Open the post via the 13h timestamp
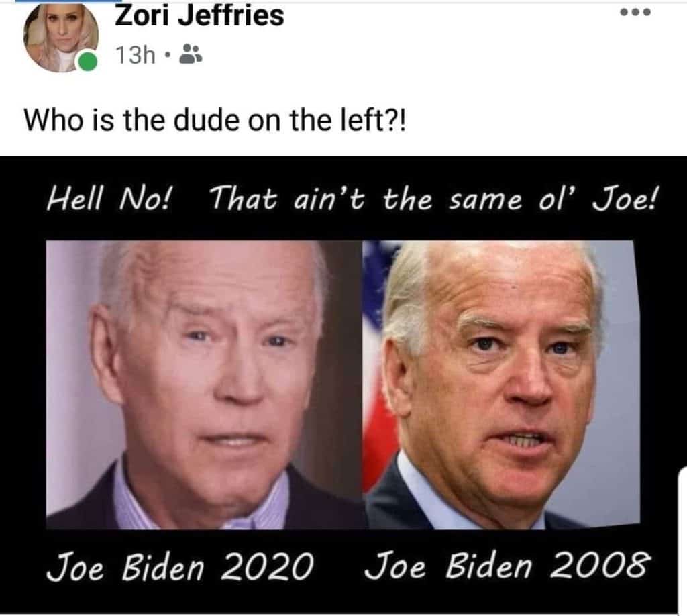687x616 pixels. pyautogui.click(x=136, y=55)
